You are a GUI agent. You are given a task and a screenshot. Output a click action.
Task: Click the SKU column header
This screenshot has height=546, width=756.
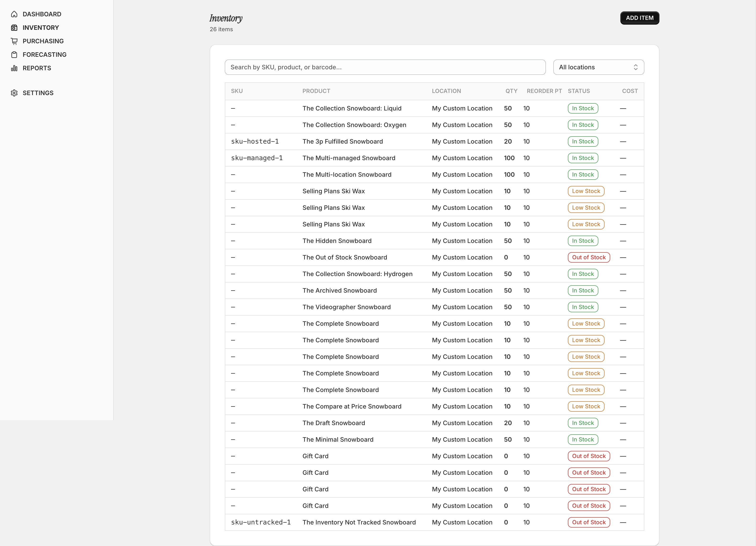[237, 91]
